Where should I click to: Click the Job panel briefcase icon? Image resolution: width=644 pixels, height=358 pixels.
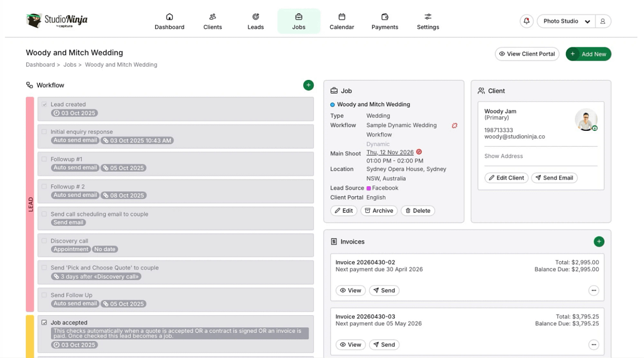pyautogui.click(x=335, y=91)
